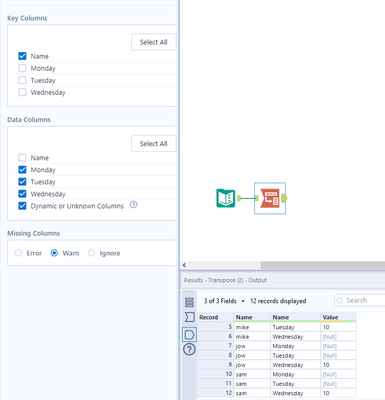Select sam cell in record 10

pos(252,374)
